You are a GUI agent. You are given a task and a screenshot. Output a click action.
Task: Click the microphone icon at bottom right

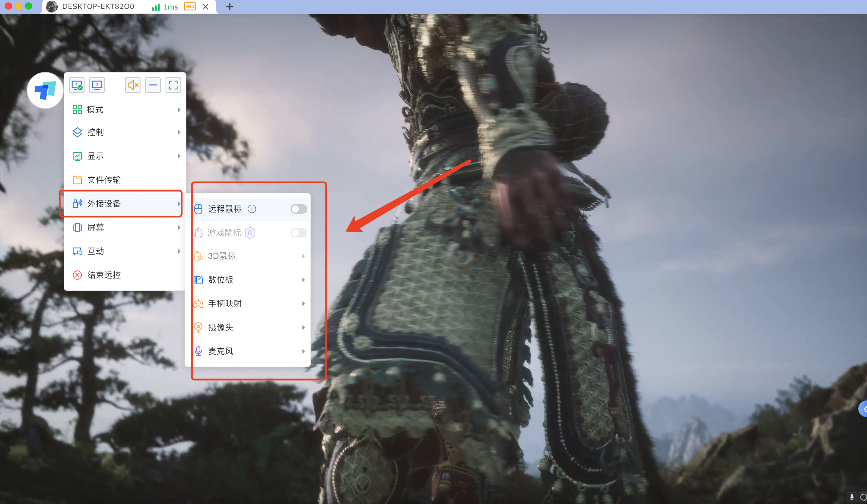(x=852, y=497)
